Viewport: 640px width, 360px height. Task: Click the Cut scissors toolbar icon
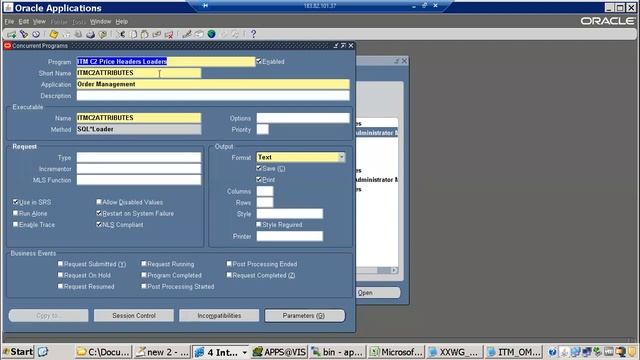pos(121,34)
